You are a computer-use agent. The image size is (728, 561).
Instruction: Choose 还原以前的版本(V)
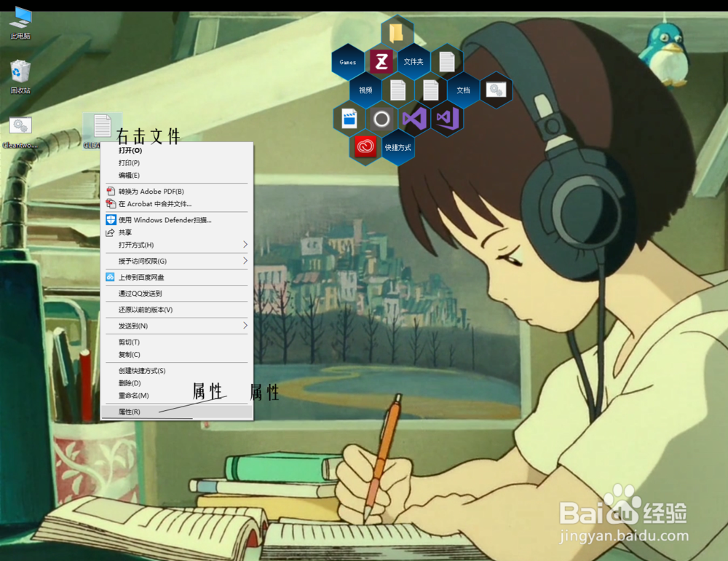pyautogui.click(x=177, y=310)
